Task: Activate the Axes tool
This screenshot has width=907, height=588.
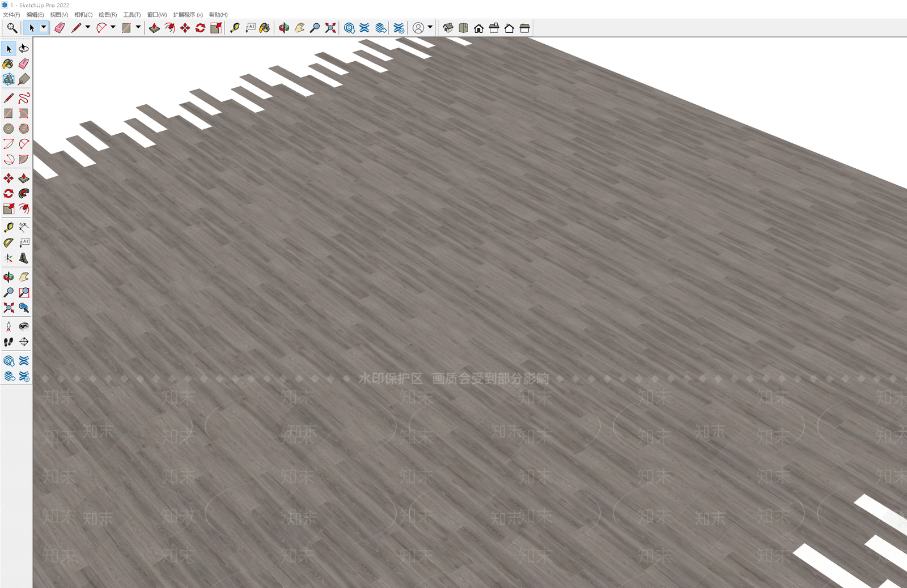Action: tap(9, 258)
